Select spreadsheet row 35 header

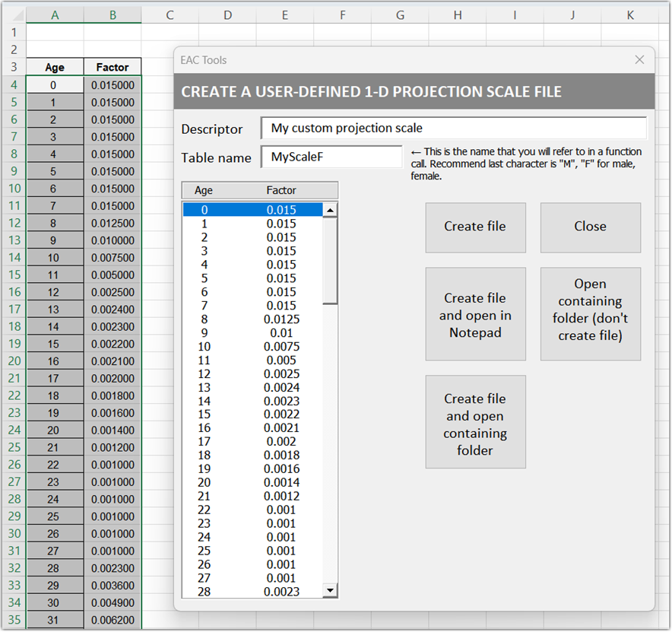click(14, 620)
